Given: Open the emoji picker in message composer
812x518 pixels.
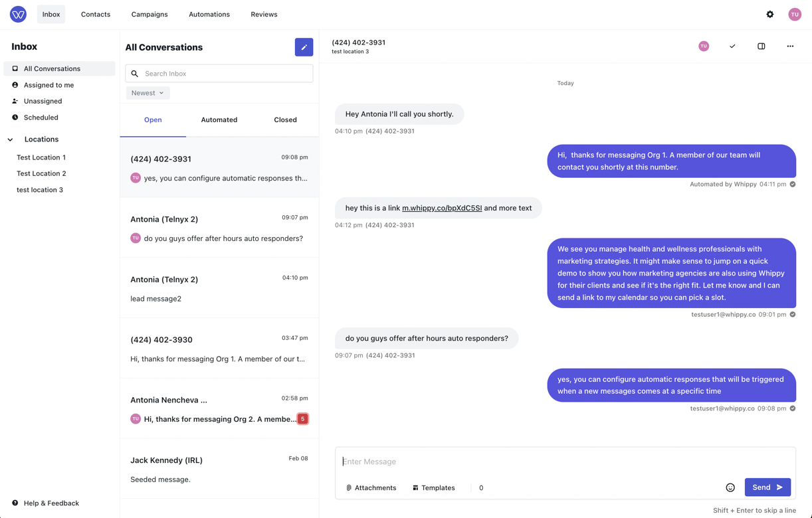Looking at the screenshot, I should (x=730, y=487).
